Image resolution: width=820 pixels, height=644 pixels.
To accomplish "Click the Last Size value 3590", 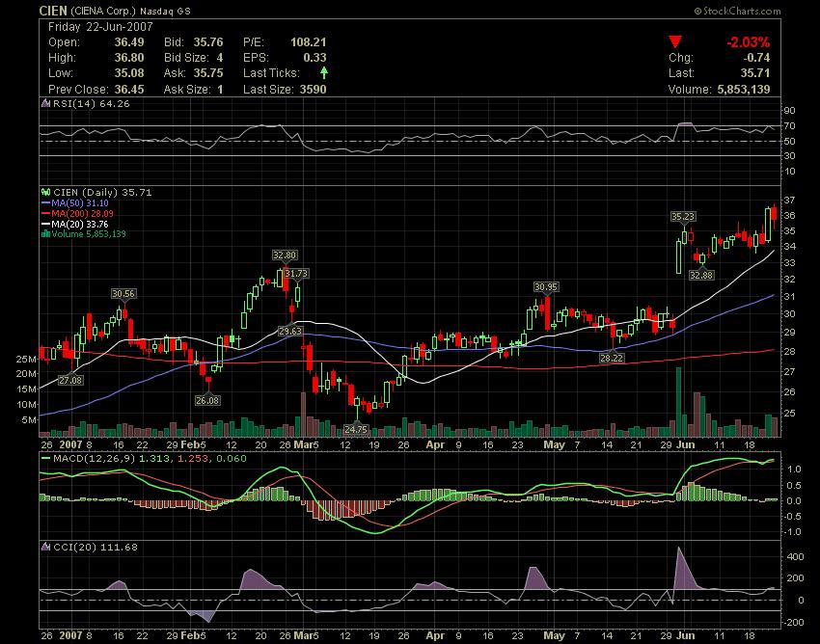I will [x=314, y=89].
